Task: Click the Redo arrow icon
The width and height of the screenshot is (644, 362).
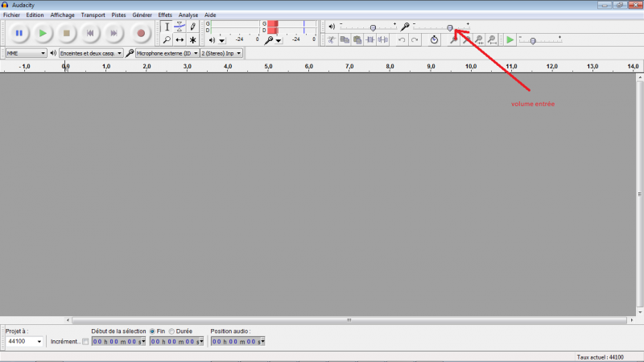Action: click(x=415, y=39)
